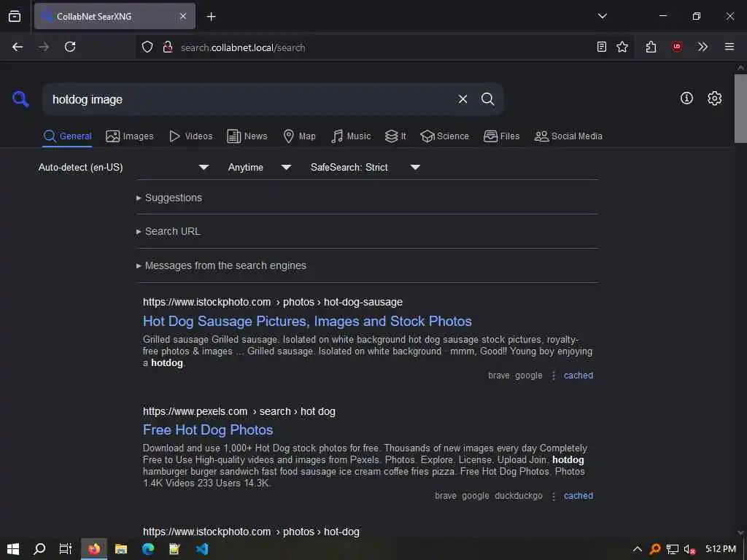Click istockphoto hot-dog-sausage URL
747x560 pixels.
(273, 302)
